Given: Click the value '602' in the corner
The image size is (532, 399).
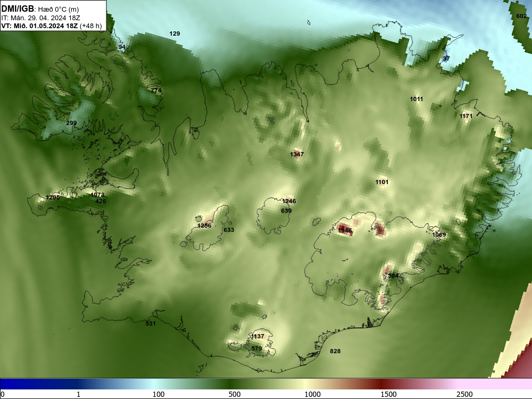Looking at the screenshot, I should point(521,16).
